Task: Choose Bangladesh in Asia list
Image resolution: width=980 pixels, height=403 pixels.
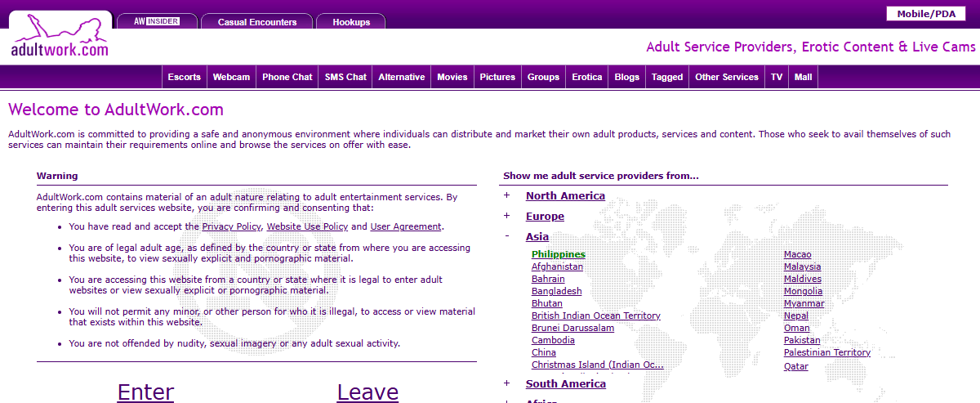Action: click(x=557, y=291)
